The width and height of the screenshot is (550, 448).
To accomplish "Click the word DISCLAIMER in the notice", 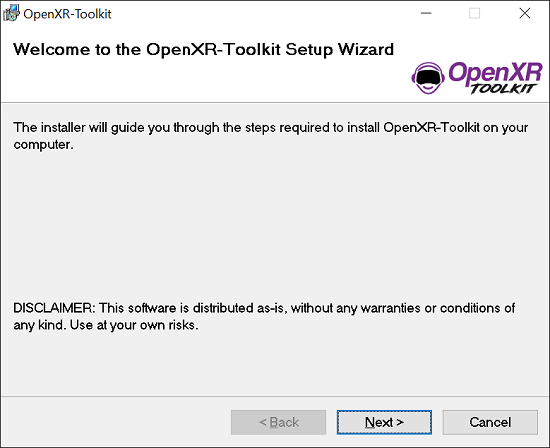I will coord(54,308).
